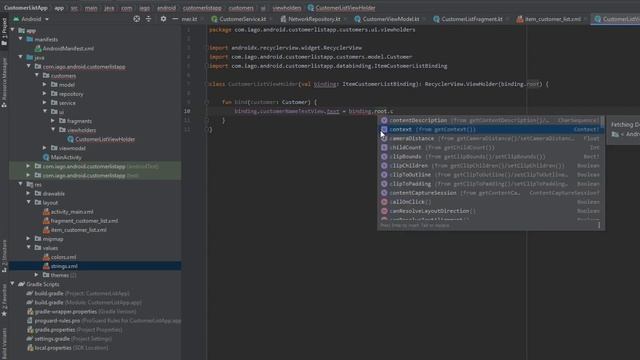Expand the service package

click(x=45, y=103)
